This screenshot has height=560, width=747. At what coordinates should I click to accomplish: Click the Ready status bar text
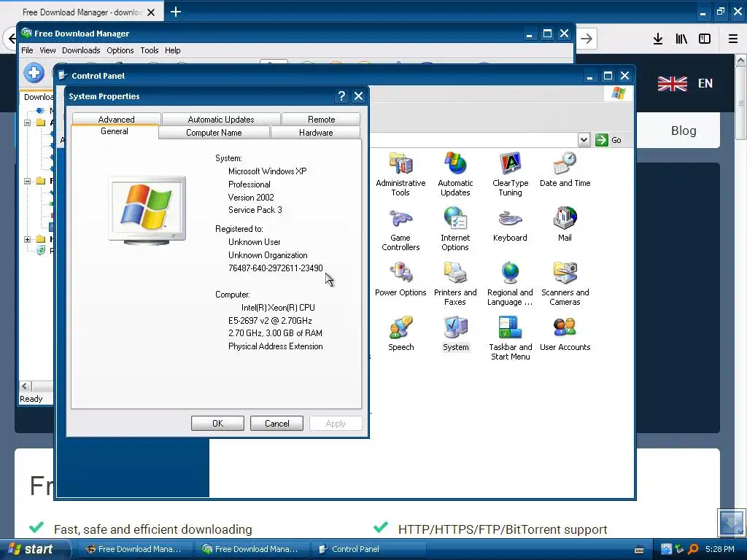pyautogui.click(x=31, y=399)
